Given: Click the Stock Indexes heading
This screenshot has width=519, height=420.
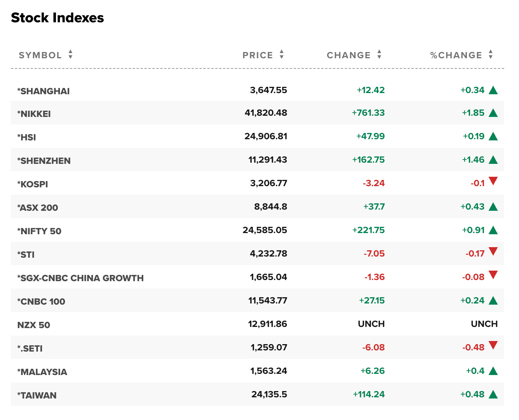Looking at the screenshot, I should coord(58,18).
